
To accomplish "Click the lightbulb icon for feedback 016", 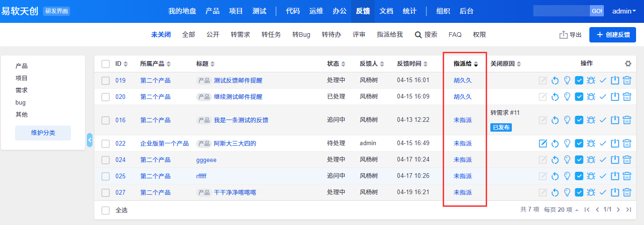I will click(567, 120).
